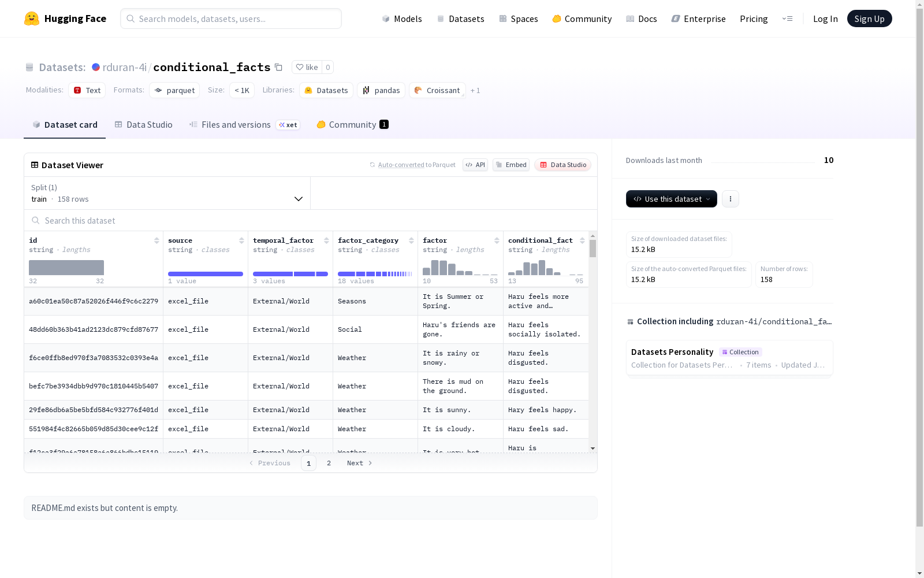Open the three-dot dataset options menu
The image size is (924, 578).
tap(731, 199)
